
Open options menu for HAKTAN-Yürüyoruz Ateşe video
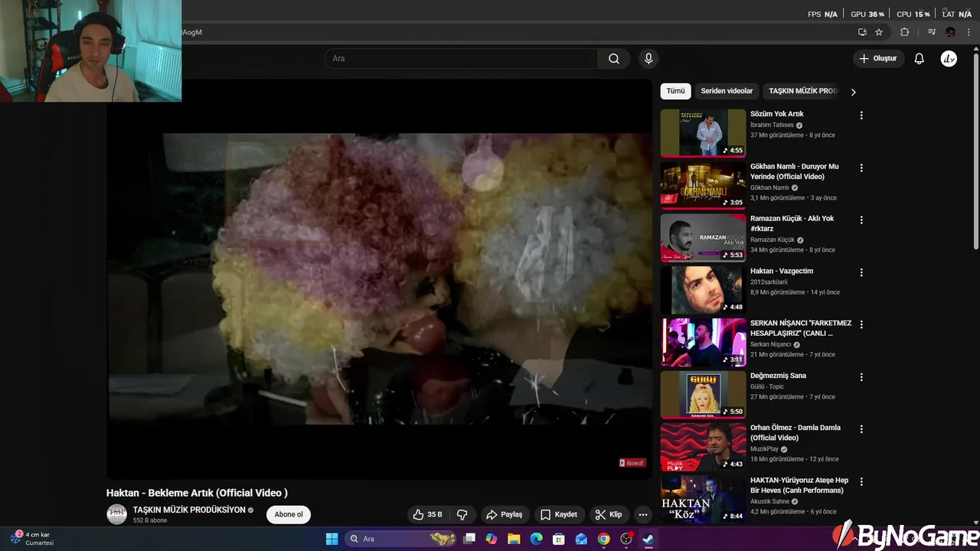tap(861, 481)
